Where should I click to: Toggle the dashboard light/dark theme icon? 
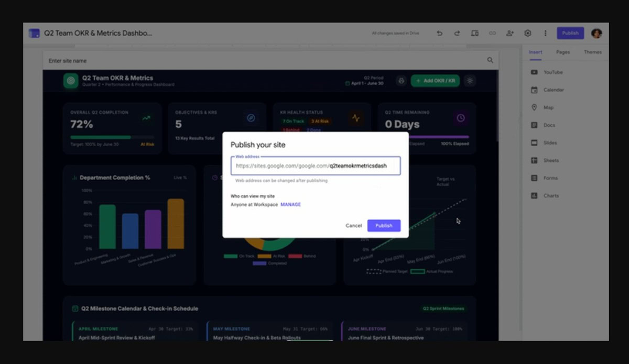click(470, 81)
